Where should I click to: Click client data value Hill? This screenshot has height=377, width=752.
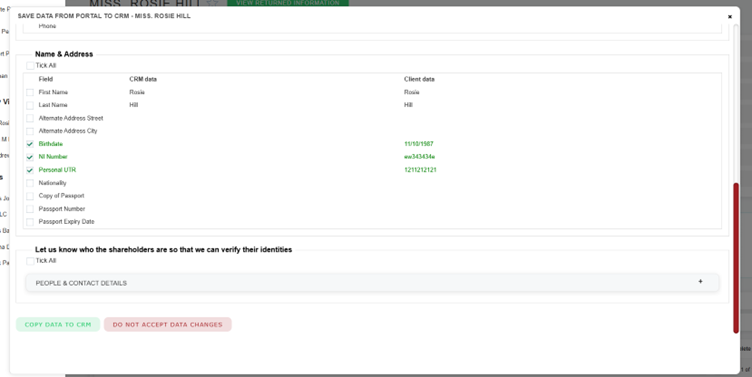coord(408,105)
